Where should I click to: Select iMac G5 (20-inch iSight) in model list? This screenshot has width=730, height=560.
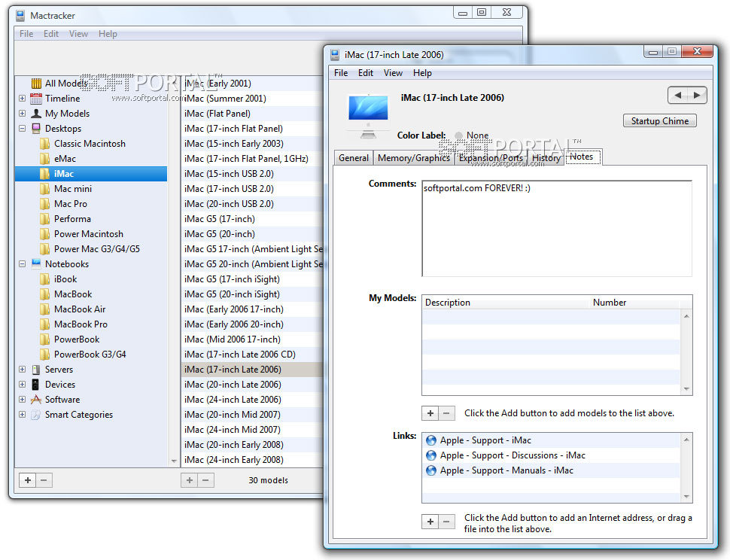point(251,294)
